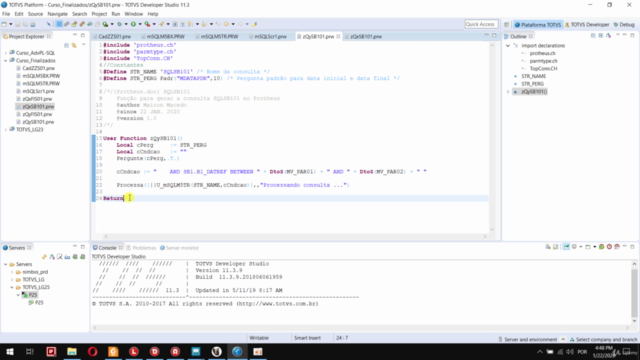Screen dimensions: 640x360
Task: Click the first icon in Outline panel toolbar
Action: (x=593, y=36)
